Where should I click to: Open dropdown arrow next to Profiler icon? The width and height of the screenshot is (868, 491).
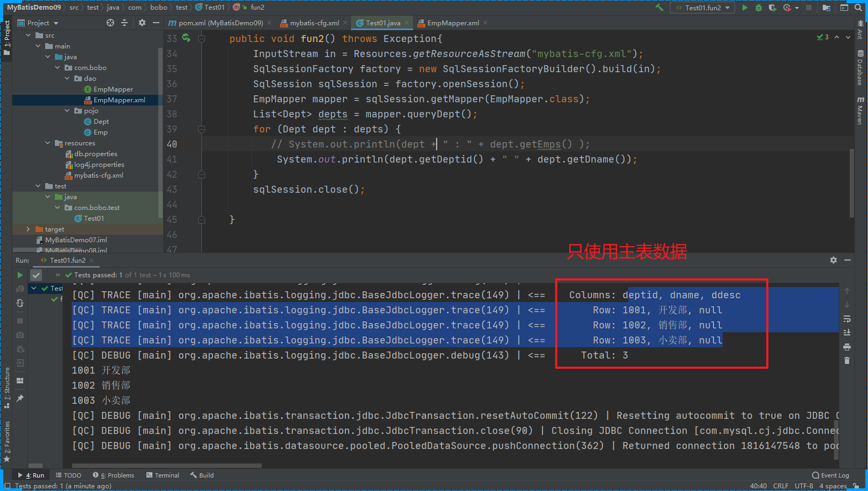click(x=797, y=8)
